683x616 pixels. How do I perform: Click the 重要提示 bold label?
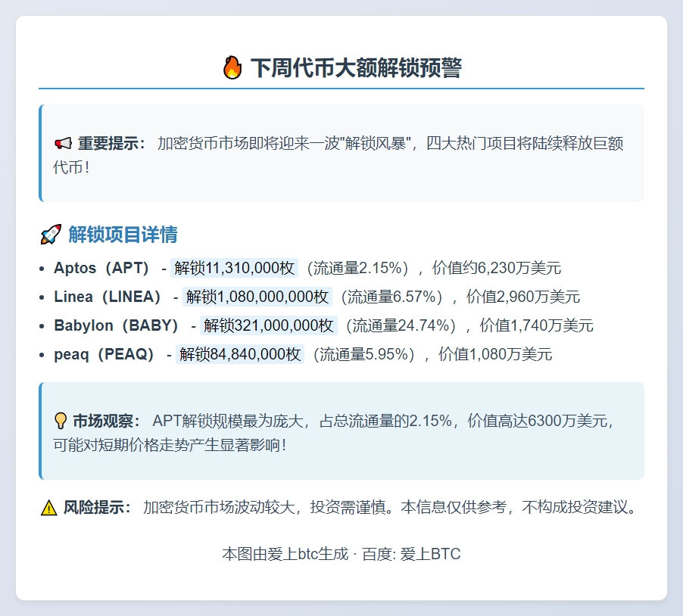111,144
